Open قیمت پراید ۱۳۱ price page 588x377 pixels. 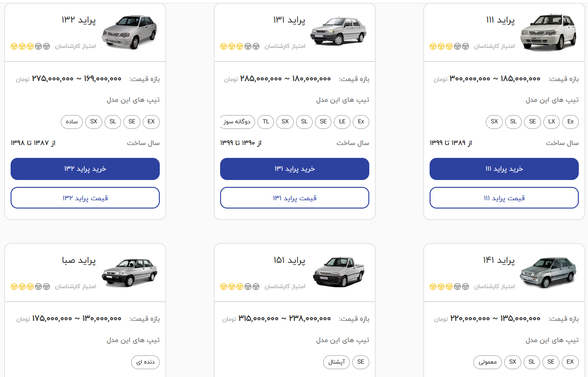click(x=294, y=197)
